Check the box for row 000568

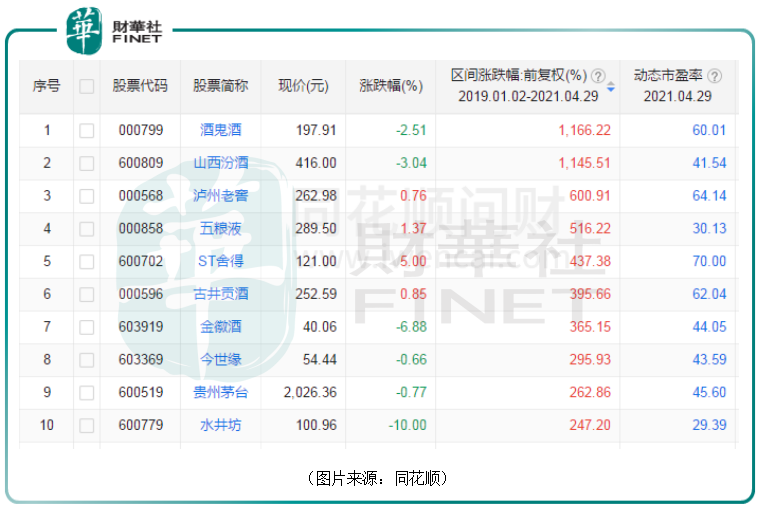(x=87, y=196)
